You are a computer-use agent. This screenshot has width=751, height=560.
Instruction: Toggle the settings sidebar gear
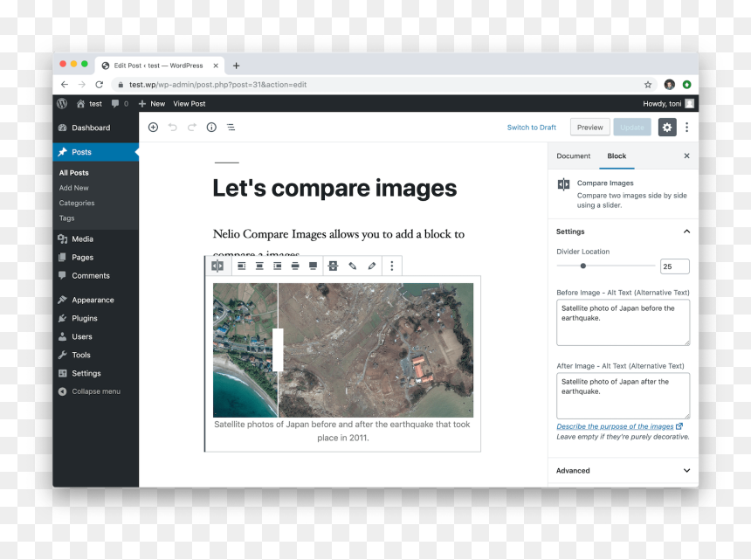coord(667,127)
